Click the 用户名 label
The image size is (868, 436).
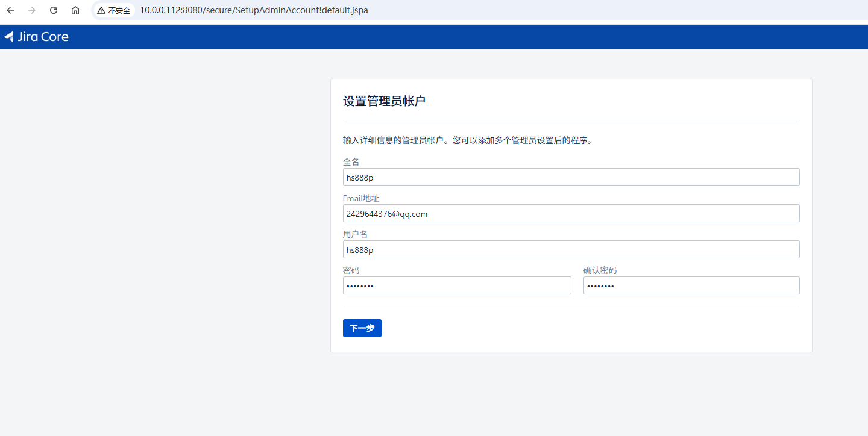355,234
